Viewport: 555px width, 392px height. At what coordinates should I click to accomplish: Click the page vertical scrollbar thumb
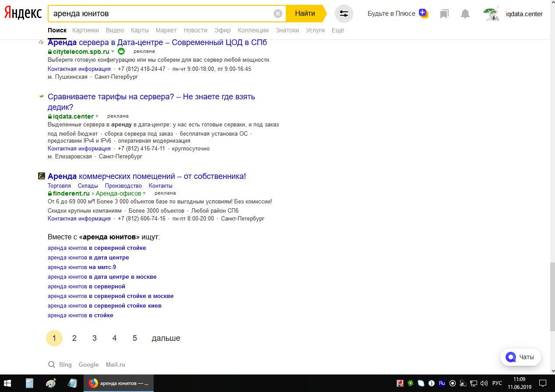[x=552, y=297]
